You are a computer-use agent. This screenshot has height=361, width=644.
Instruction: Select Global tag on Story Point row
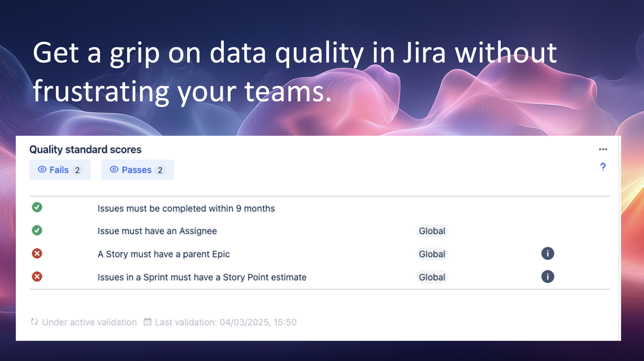[x=432, y=277]
